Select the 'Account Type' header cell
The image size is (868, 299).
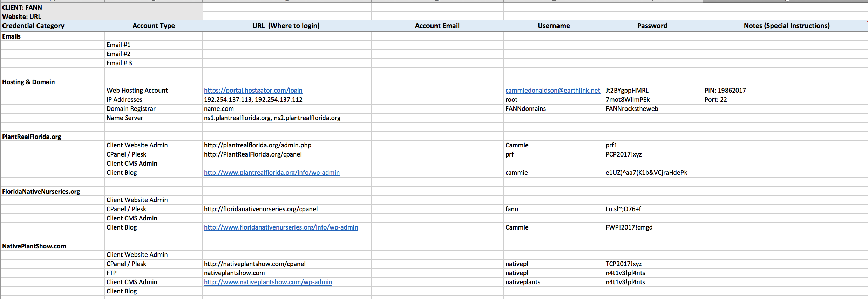pos(154,26)
